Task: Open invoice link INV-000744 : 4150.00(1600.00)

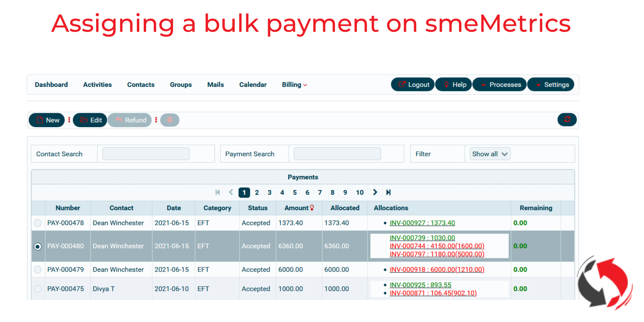Action: coord(437,246)
